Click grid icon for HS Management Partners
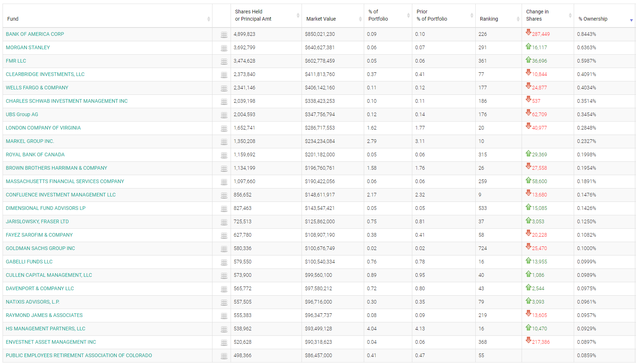The image size is (636, 364). [x=224, y=329]
